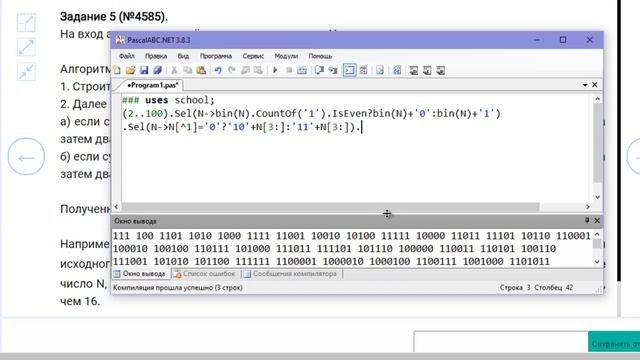The width and height of the screenshot is (640, 360).
Task: Click the diagonal double-arrow fullscreen icon on webpage
Action: coord(26,47)
